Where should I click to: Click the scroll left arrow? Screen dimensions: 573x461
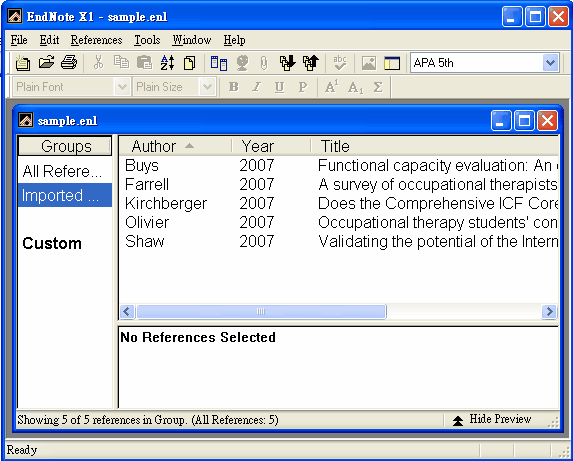pyautogui.click(x=127, y=312)
